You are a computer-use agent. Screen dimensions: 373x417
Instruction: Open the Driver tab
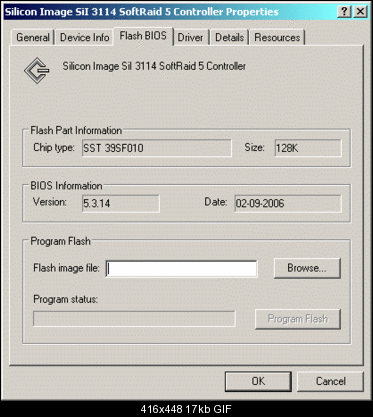[x=190, y=37]
